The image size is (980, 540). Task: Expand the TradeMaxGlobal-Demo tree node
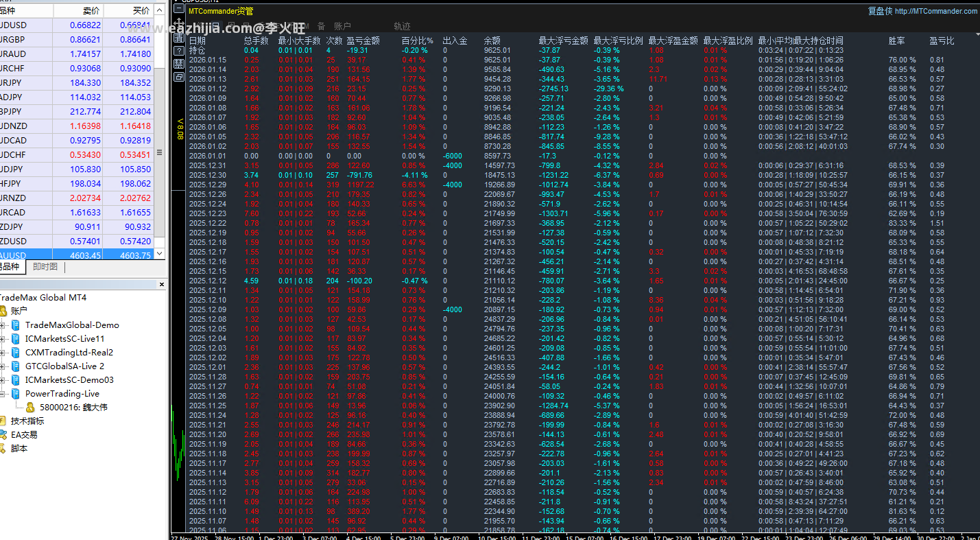pos(3,325)
